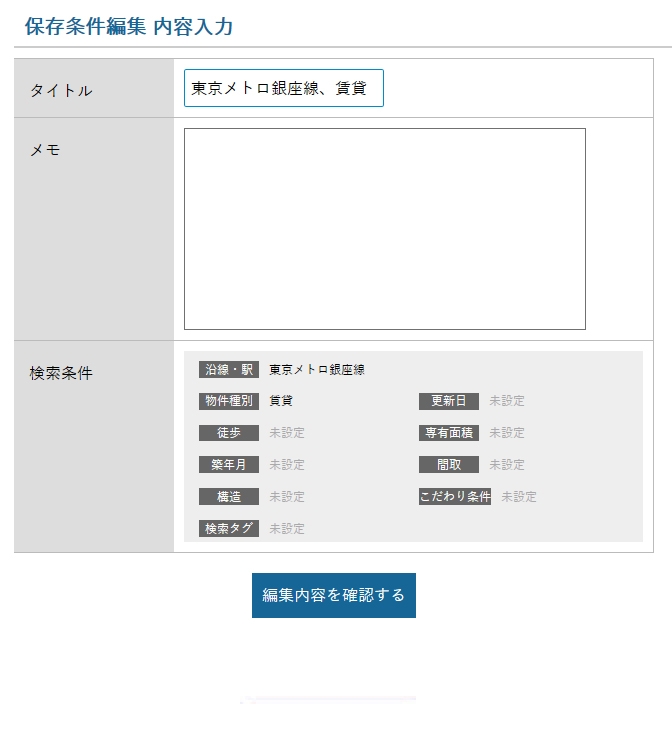Focus the メモ text area
Screen dimensions: 672x745
coord(384,228)
